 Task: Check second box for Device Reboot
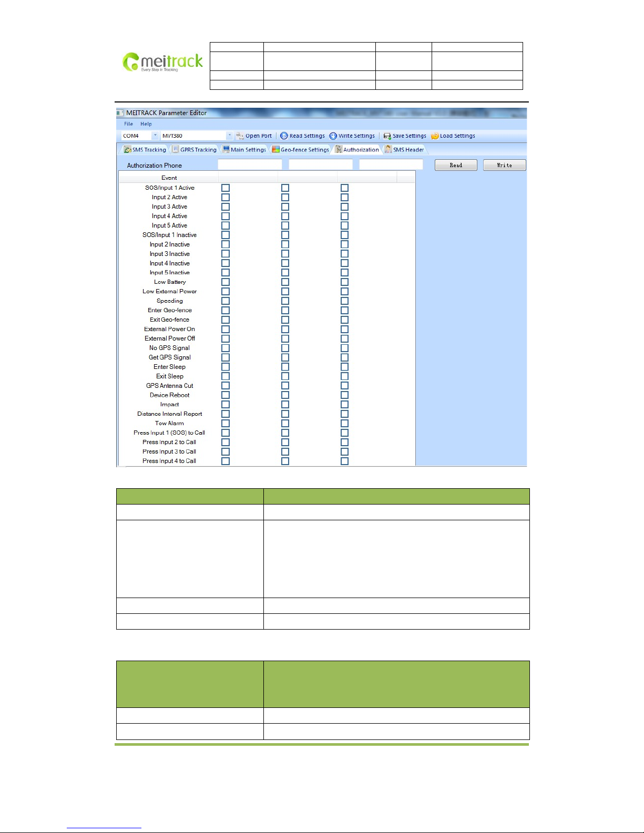pyautogui.click(x=285, y=395)
